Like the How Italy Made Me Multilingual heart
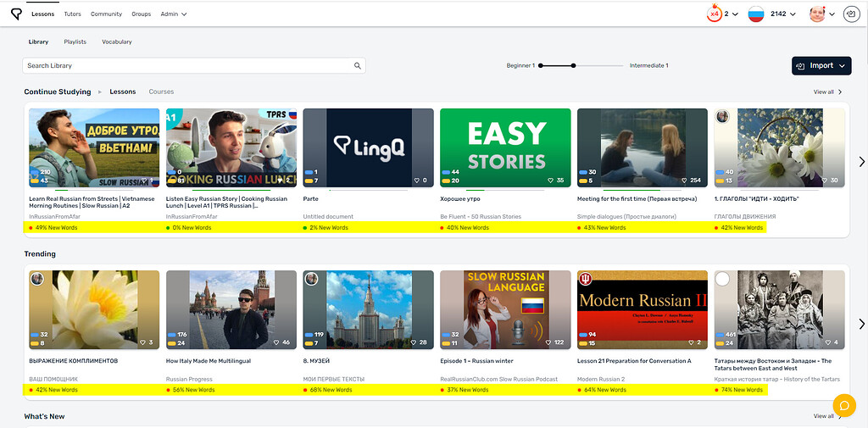868x428 pixels. [x=277, y=342]
